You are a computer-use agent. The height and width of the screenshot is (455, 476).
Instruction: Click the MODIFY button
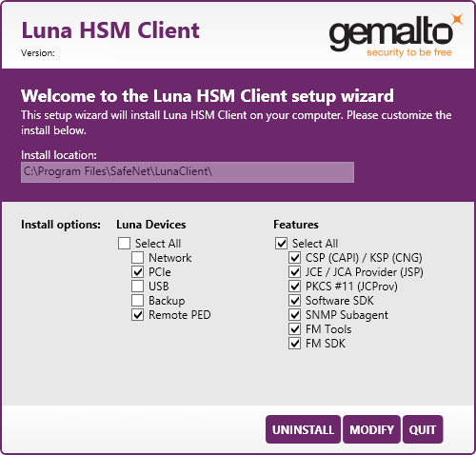pos(371,429)
